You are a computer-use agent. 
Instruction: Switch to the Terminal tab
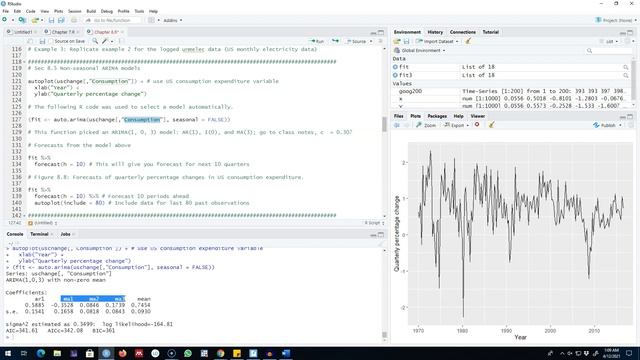pyautogui.click(x=39, y=234)
